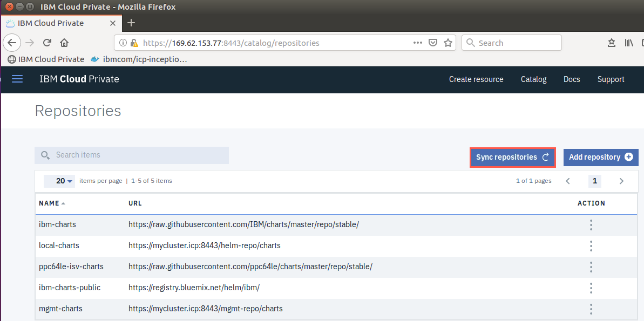Select the local-charts repository name

(x=59, y=245)
